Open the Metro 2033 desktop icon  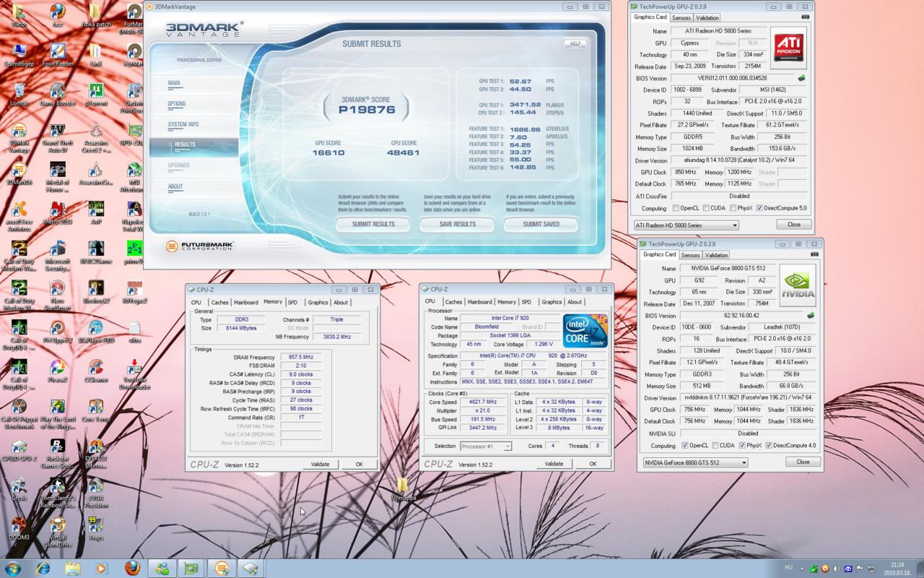58,214
